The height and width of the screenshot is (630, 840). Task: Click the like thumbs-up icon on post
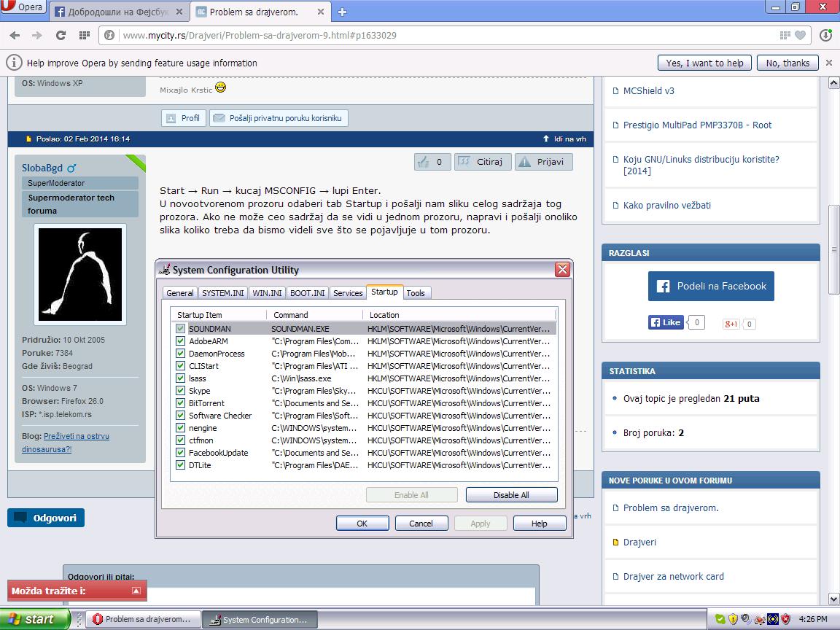[x=423, y=162]
